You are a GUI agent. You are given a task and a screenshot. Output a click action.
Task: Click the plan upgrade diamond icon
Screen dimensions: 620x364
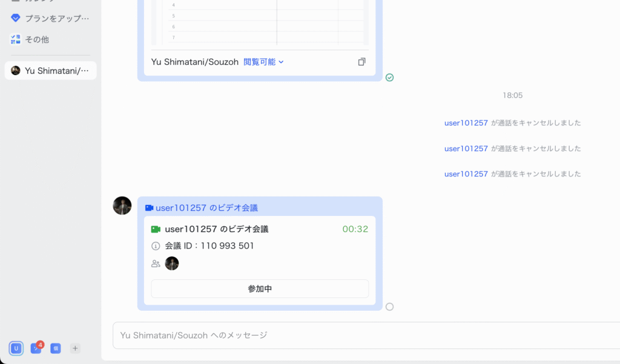16,18
